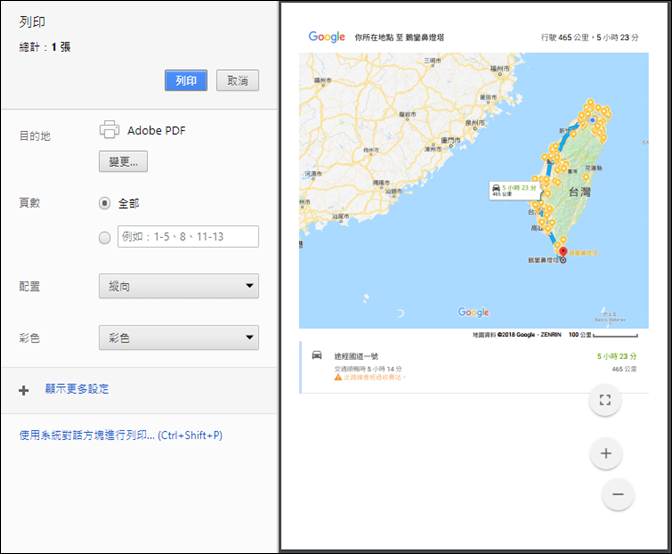672x554 pixels.
Task: Click the page range input field
Action: pos(188,237)
